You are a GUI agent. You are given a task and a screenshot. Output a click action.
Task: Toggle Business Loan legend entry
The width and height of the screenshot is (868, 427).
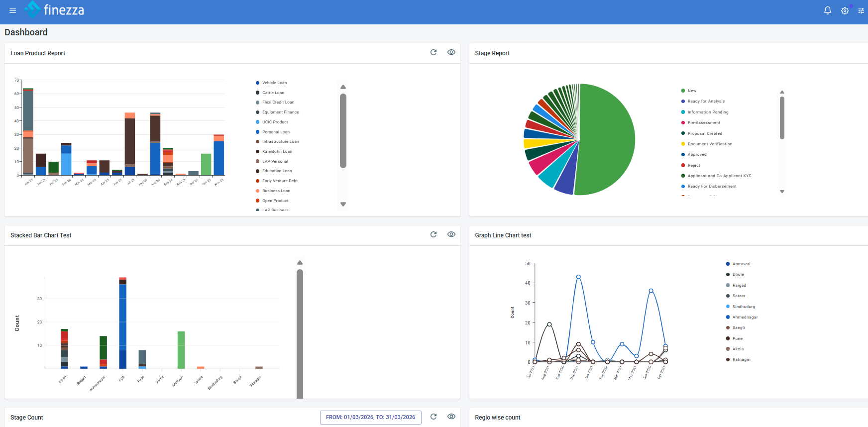pyautogui.click(x=273, y=191)
